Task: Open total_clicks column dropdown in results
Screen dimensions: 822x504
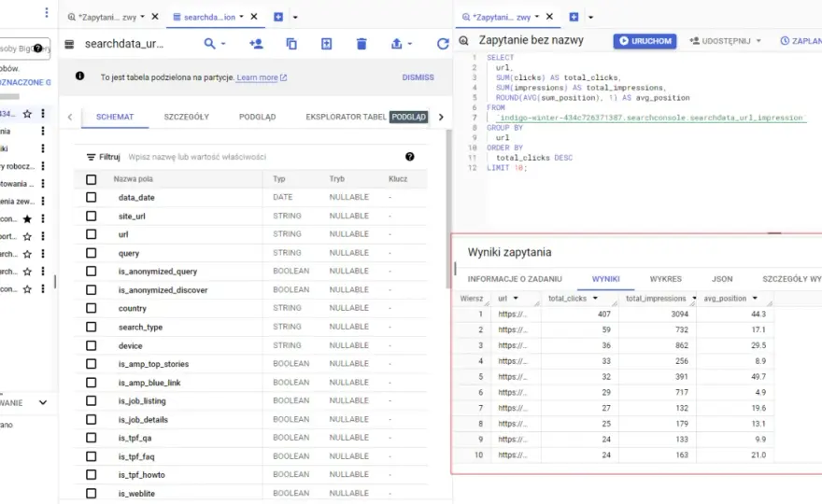Action: [x=596, y=298]
